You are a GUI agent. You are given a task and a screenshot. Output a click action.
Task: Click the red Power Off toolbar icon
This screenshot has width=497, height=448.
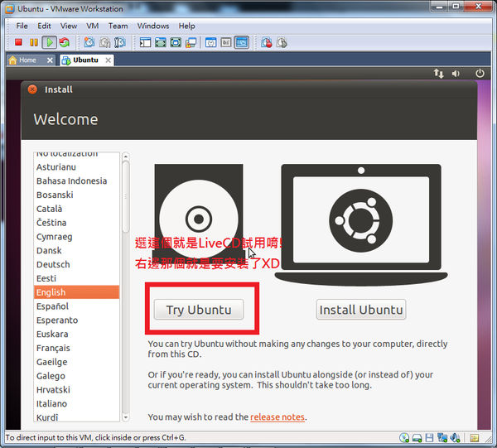click(18, 42)
